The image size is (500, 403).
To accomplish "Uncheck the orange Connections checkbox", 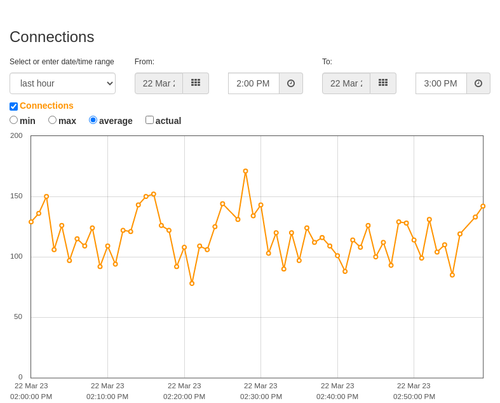I will 14,106.
